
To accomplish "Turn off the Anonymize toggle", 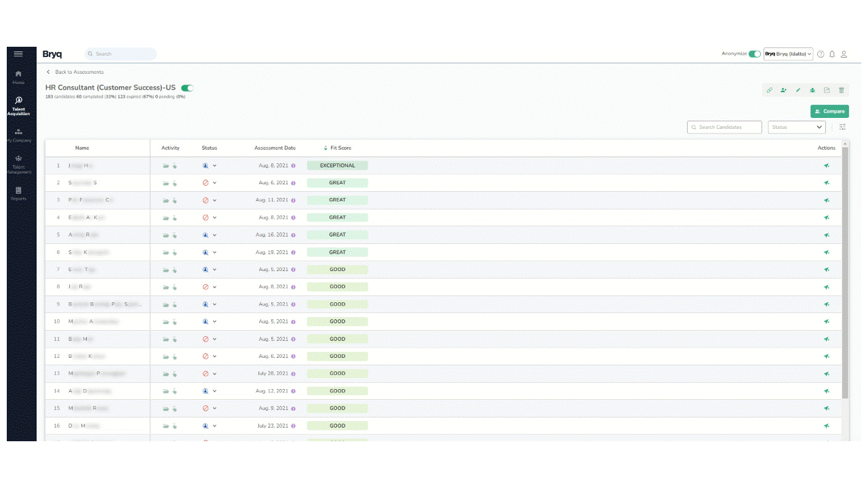I will pyautogui.click(x=755, y=54).
